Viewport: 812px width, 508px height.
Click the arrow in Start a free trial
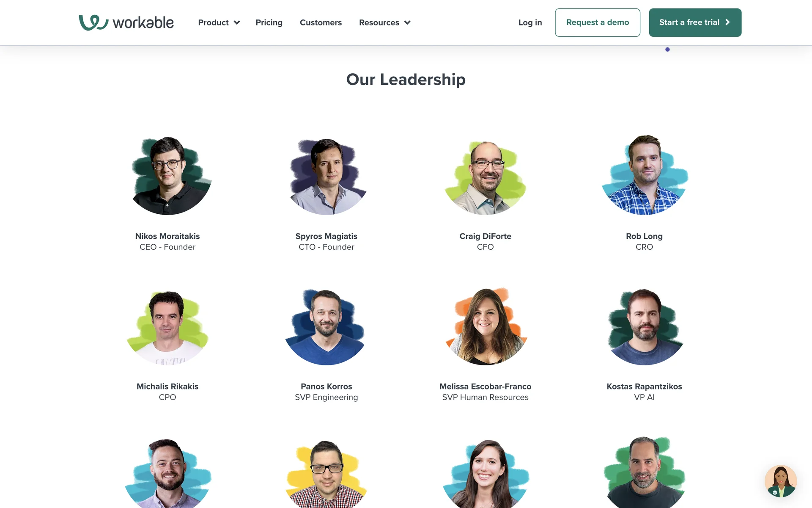pos(728,22)
